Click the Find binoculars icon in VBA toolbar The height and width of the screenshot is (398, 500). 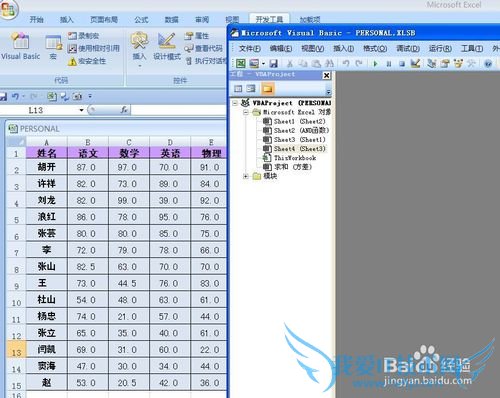tap(329, 63)
